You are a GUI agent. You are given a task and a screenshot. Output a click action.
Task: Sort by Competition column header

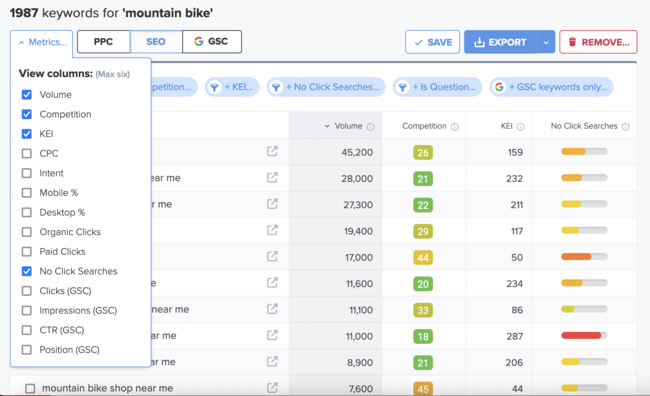[x=424, y=126]
